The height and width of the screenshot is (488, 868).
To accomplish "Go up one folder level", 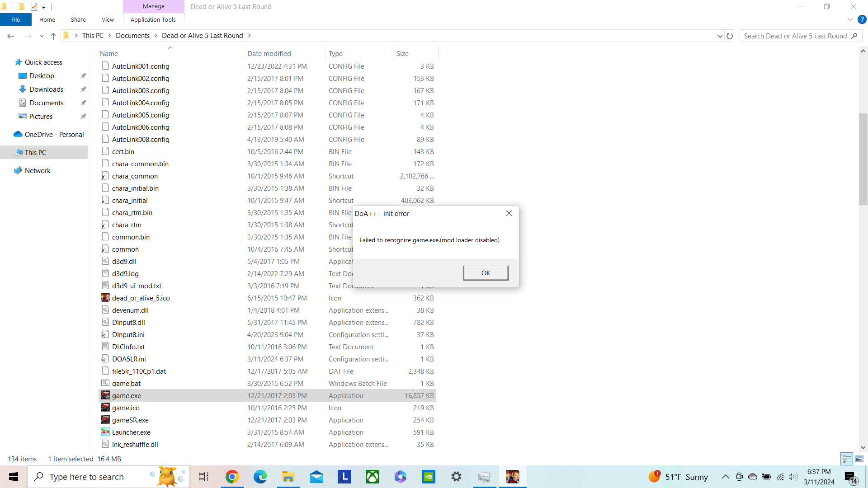I will pyautogui.click(x=53, y=36).
